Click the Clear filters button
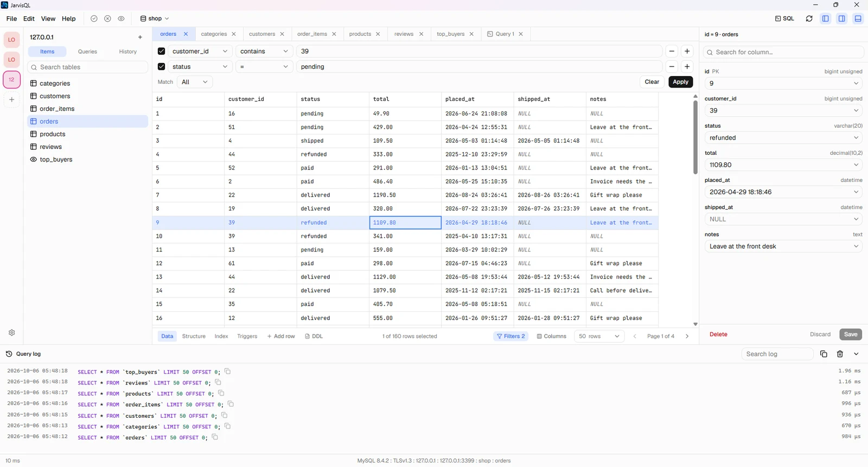This screenshot has height=467, width=868. click(652, 82)
